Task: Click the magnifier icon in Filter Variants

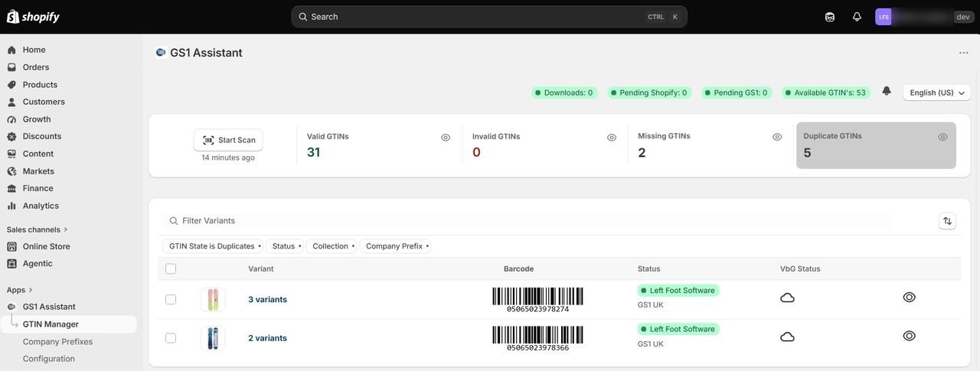Action: tap(173, 220)
